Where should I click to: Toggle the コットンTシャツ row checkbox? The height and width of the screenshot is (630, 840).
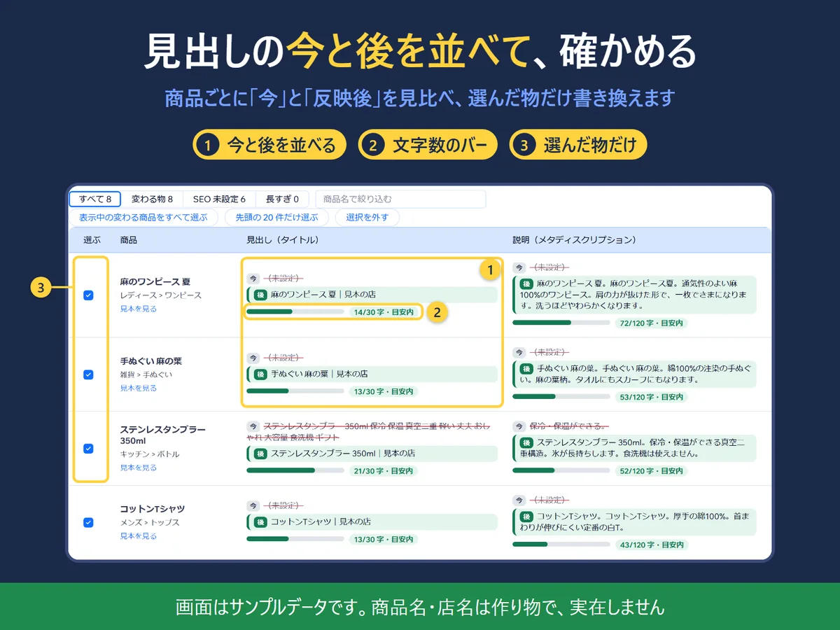88,522
